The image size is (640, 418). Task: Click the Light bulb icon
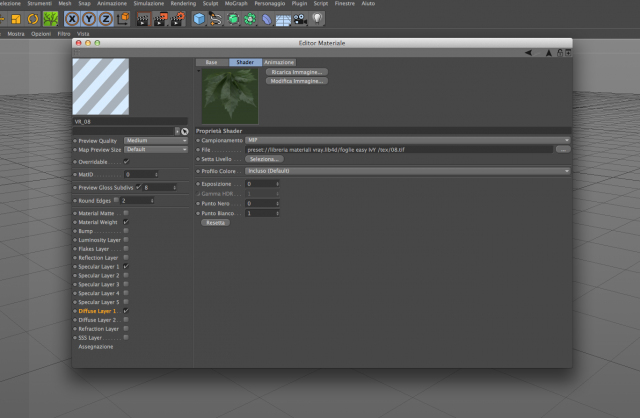click(317, 18)
